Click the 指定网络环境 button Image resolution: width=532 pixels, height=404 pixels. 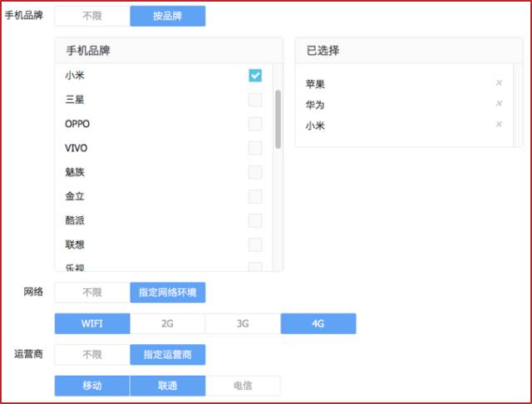[168, 293]
